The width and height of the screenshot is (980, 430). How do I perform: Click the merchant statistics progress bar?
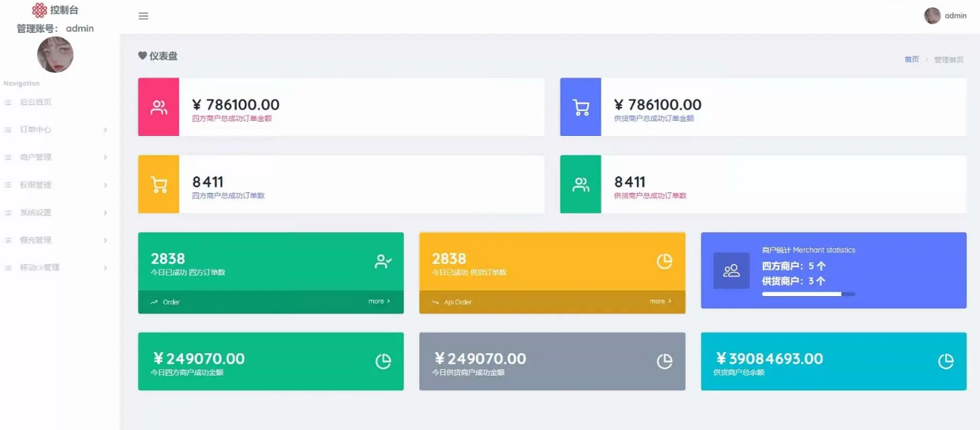pos(808,294)
